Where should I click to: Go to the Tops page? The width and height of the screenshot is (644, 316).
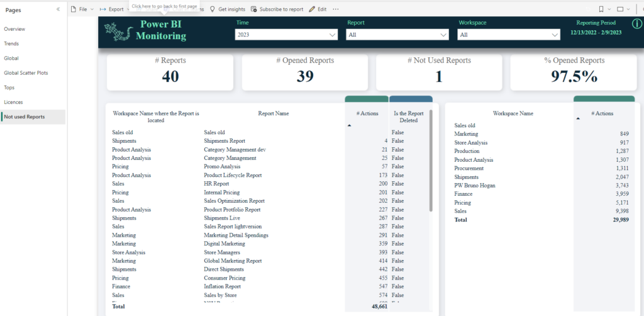tap(9, 87)
